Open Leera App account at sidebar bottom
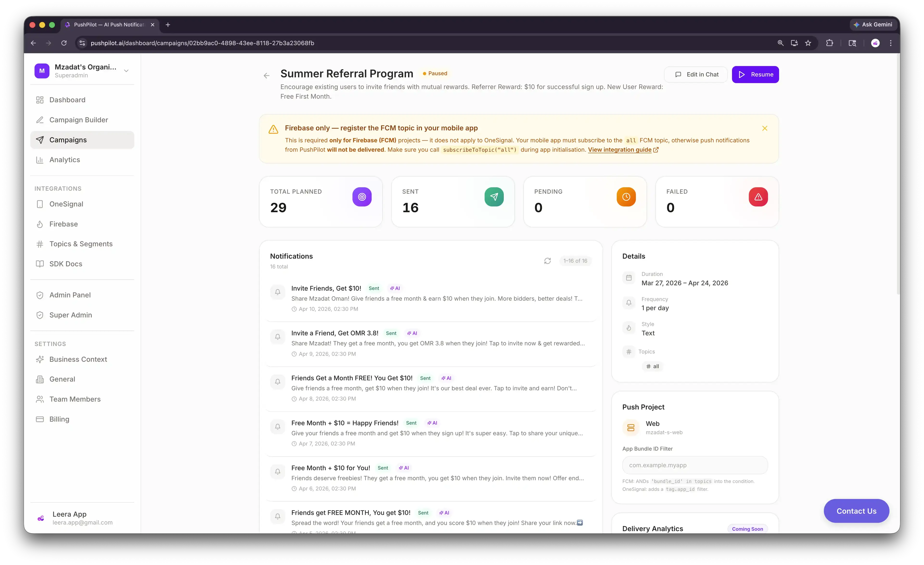This screenshot has height=565, width=924. pos(82,518)
